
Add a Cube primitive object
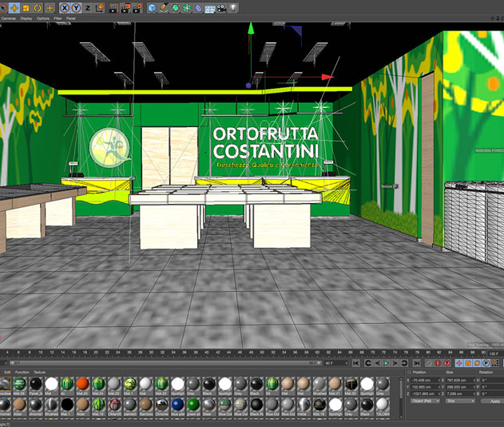[152, 8]
